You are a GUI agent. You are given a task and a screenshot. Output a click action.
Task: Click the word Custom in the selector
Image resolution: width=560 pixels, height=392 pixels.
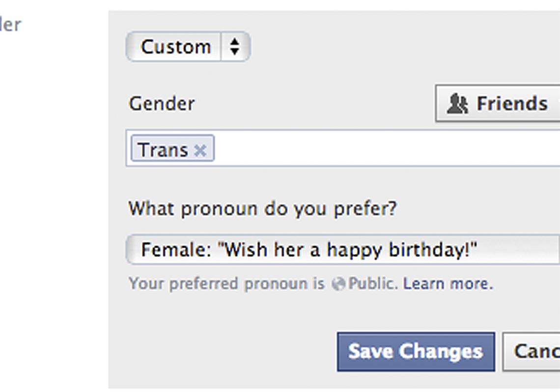pyautogui.click(x=175, y=47)
